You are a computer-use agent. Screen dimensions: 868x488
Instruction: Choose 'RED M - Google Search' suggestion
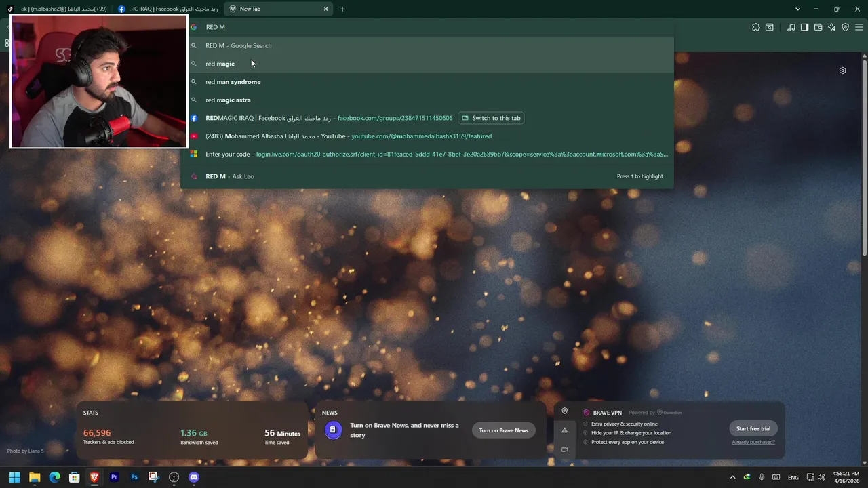click(427, 45)
